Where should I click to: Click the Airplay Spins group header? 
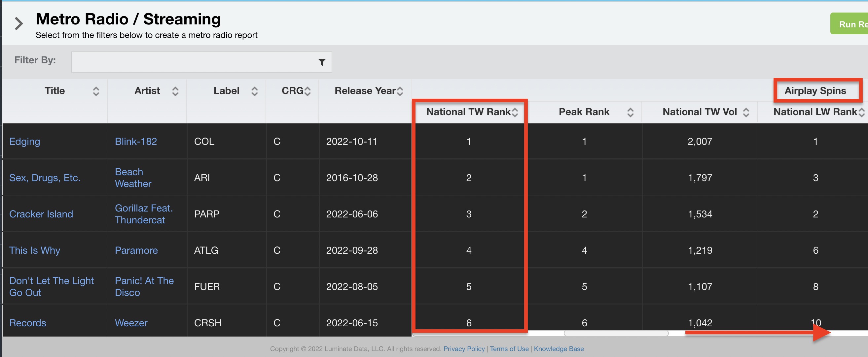[815, 91]
